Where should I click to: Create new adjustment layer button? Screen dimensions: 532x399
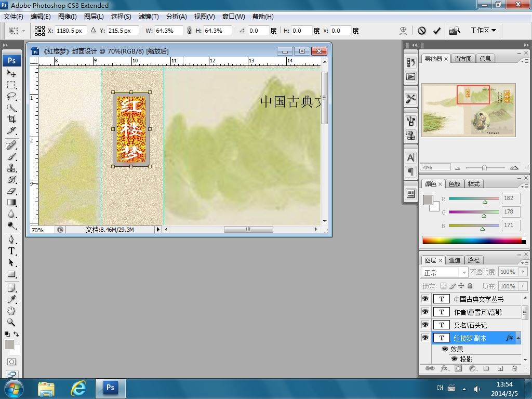(x=472, y=368)
